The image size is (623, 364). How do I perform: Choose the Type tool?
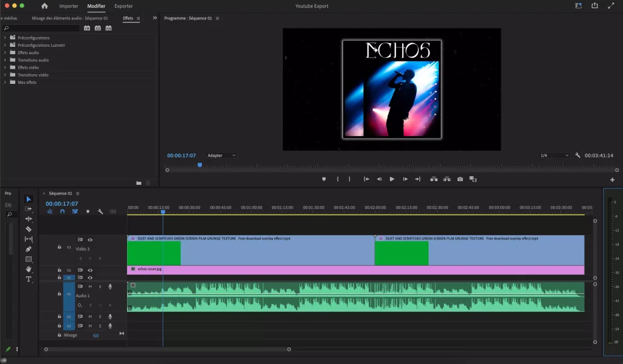click(29, 279)
